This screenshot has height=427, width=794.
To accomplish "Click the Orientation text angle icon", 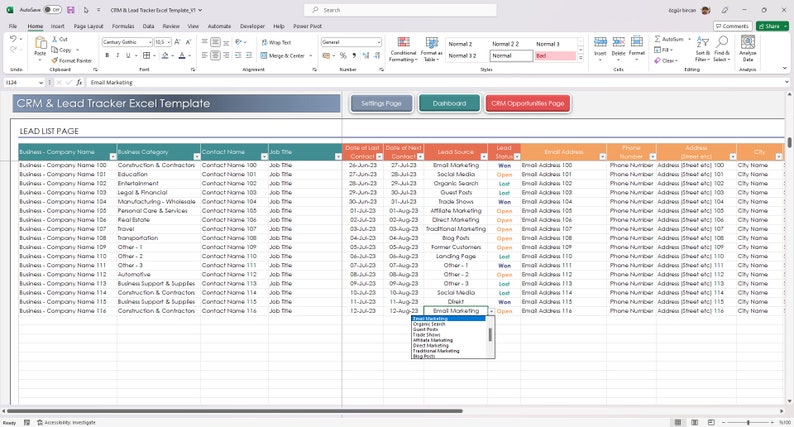I will coord(239,42).
